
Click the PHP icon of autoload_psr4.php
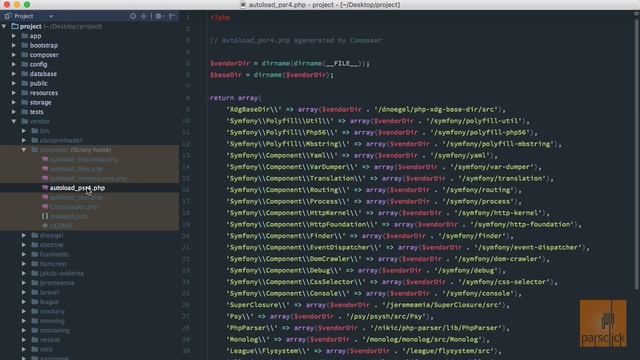pyautogui.click(x=45, y=188)
